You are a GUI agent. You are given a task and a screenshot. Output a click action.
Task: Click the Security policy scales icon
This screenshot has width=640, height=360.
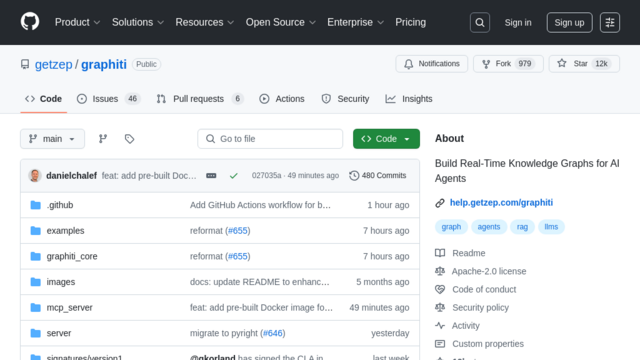[x=440, y=307]
